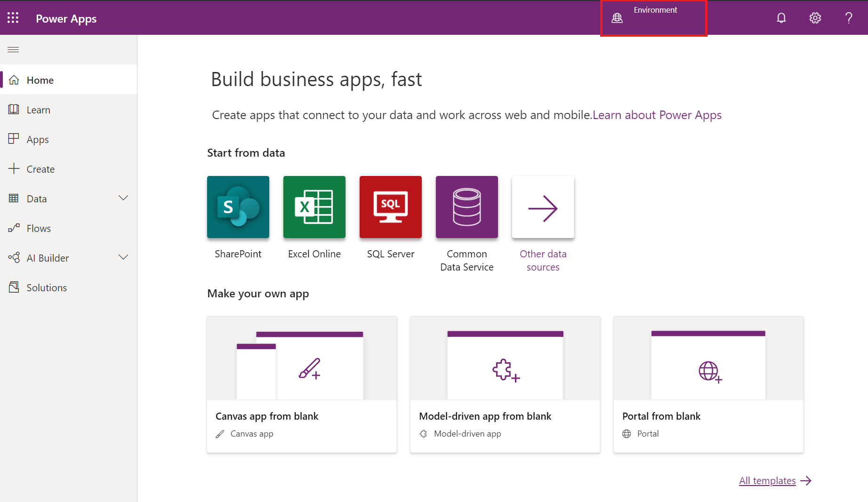Open the Environment selector

tap(654, 18)
